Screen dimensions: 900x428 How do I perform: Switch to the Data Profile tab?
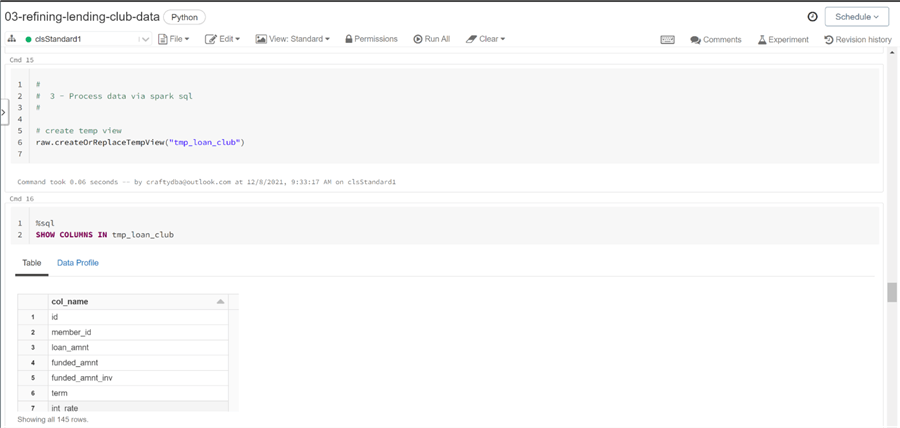pos(77,263)
